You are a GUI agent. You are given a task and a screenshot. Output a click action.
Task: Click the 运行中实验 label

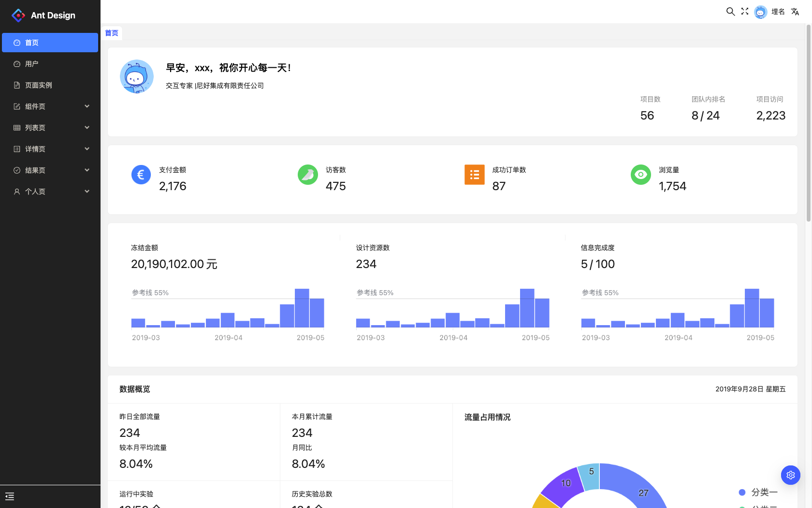click(x=136, y=494)
